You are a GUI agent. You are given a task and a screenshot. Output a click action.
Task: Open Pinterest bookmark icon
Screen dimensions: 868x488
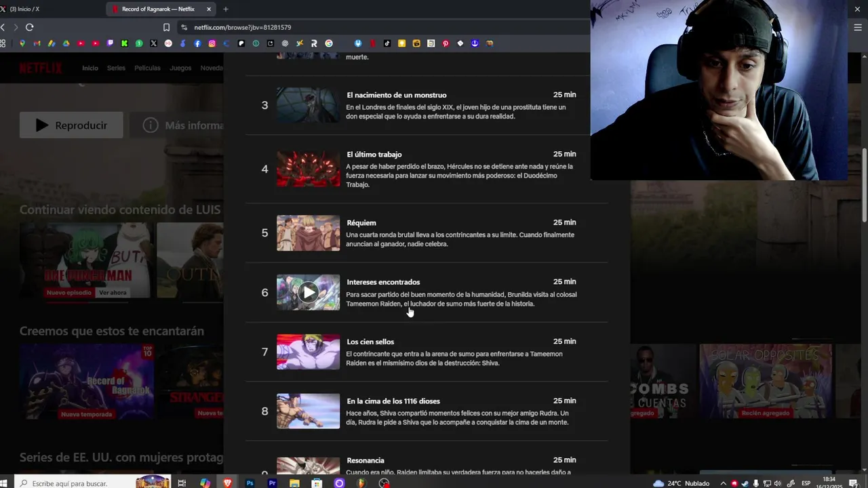coord(446,43)
